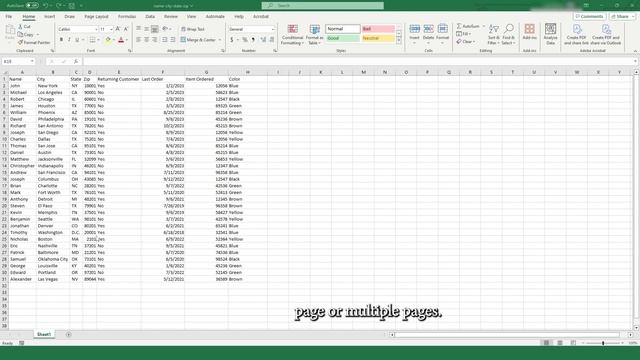This screenshot has height=360, width=640.
Task: Expand the Name Box dropdown
Action: pyautogui.click(x=32, y=61)
